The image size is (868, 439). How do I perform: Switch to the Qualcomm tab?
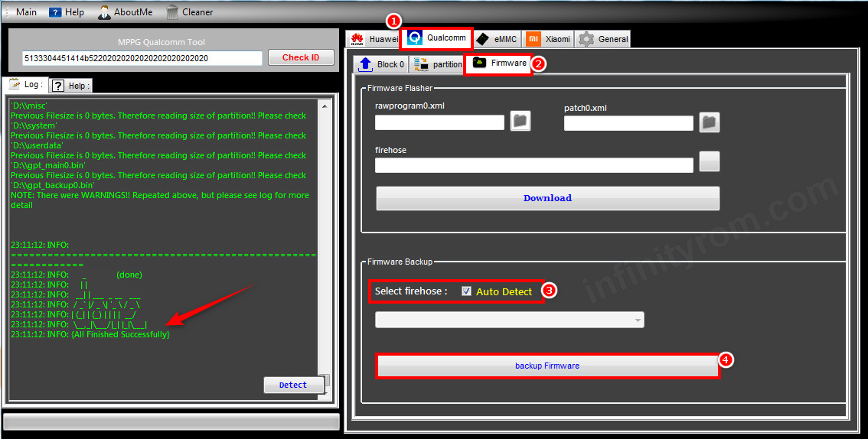(437, 37)
